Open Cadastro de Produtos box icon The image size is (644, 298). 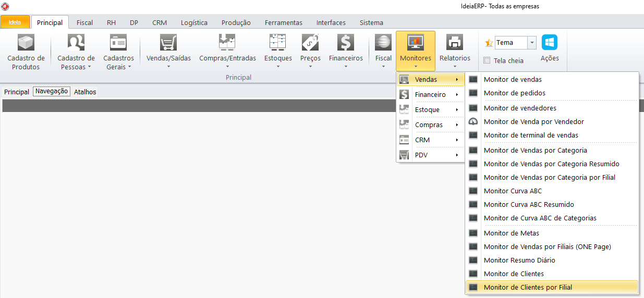tap(26, 43)
